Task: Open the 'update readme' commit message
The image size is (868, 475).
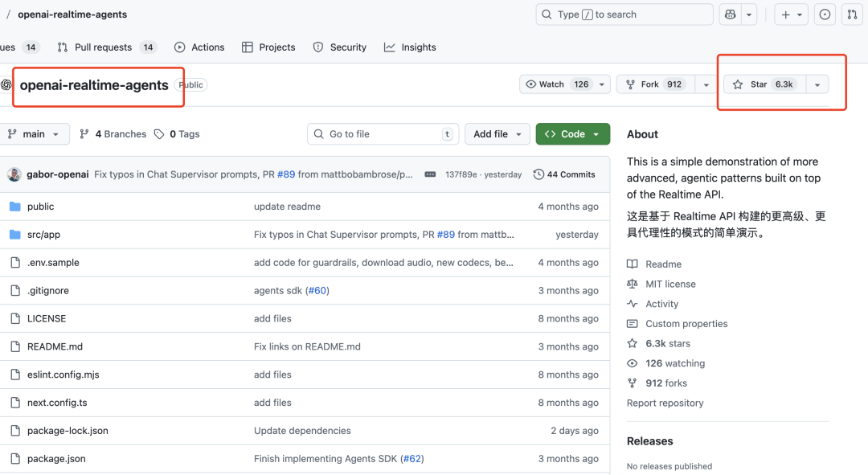Action: click(287, 207)
